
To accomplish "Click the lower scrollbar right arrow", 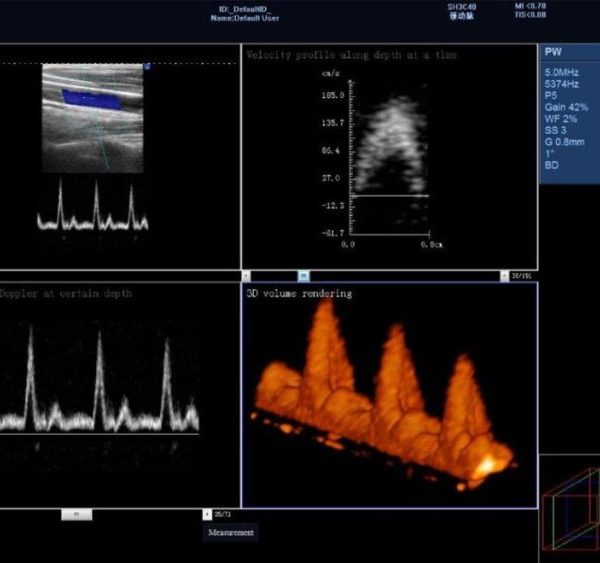I will click(x=208, y=514).
